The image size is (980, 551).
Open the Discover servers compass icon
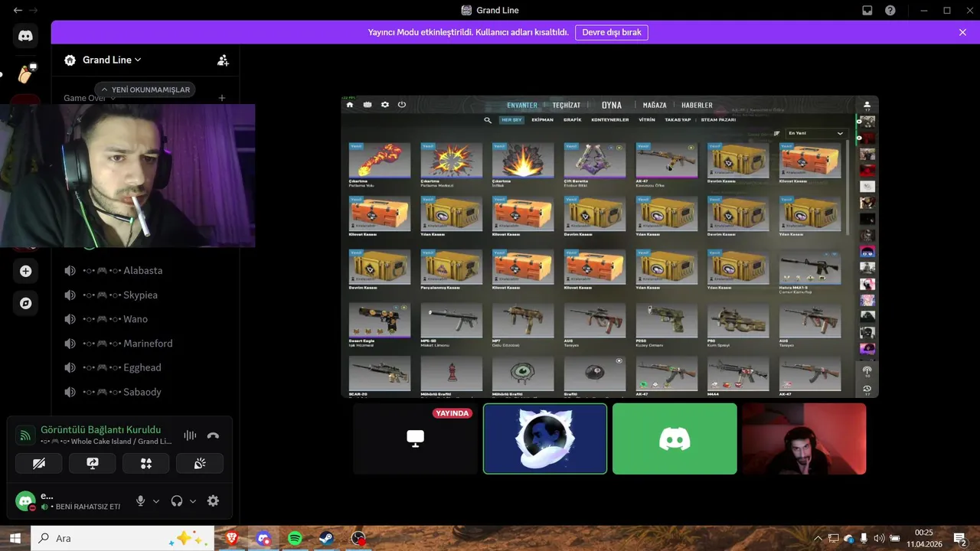pyautogui.click(x=25, y=303)
